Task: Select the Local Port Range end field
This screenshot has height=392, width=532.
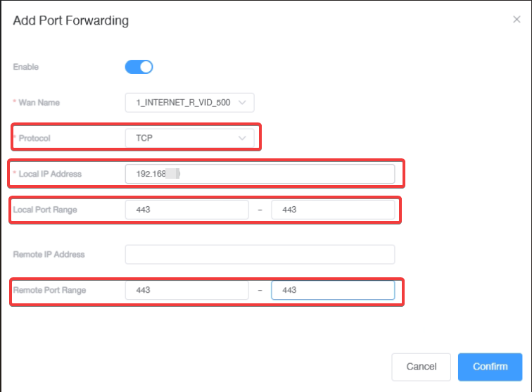Action: point(333,210)
